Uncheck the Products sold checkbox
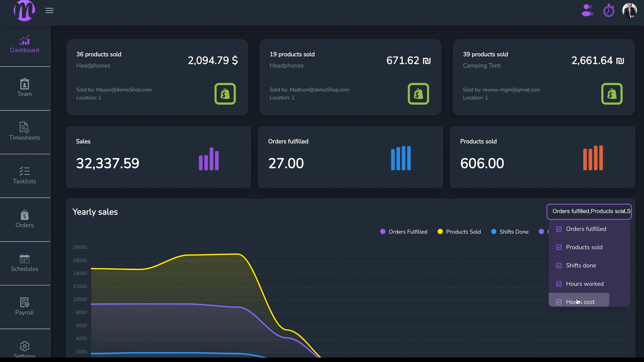Viewport: 644px width, 362px height. coord(559,247)
